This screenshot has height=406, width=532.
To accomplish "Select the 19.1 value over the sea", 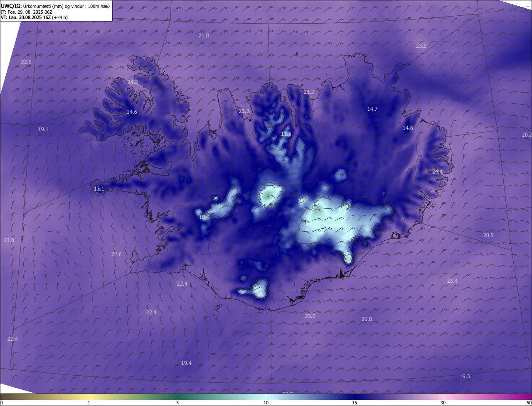I will (x=43, y=130).
